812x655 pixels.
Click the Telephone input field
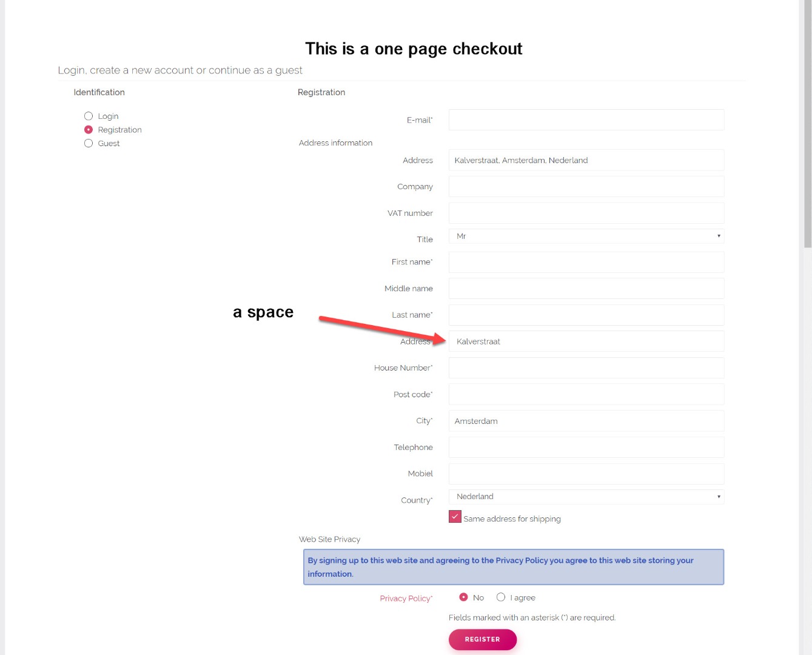(x=586, y=447)
